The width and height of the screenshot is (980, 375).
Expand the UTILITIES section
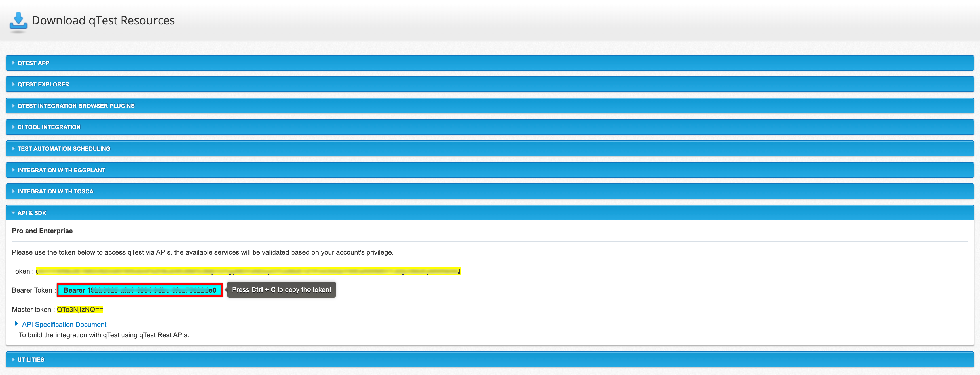(30, 360)
